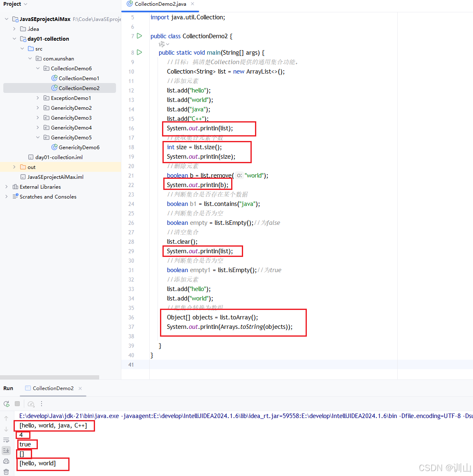
Task: Collapse the com.xunshan source folder
Action: point(30,58)
